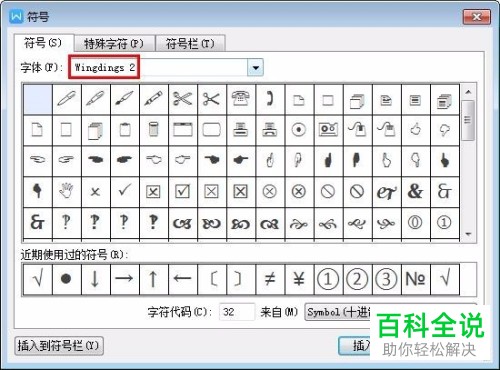Pick the checkmark symbol without a box
The height and width of the screenshot is (370, 500).
click(125, 192)
